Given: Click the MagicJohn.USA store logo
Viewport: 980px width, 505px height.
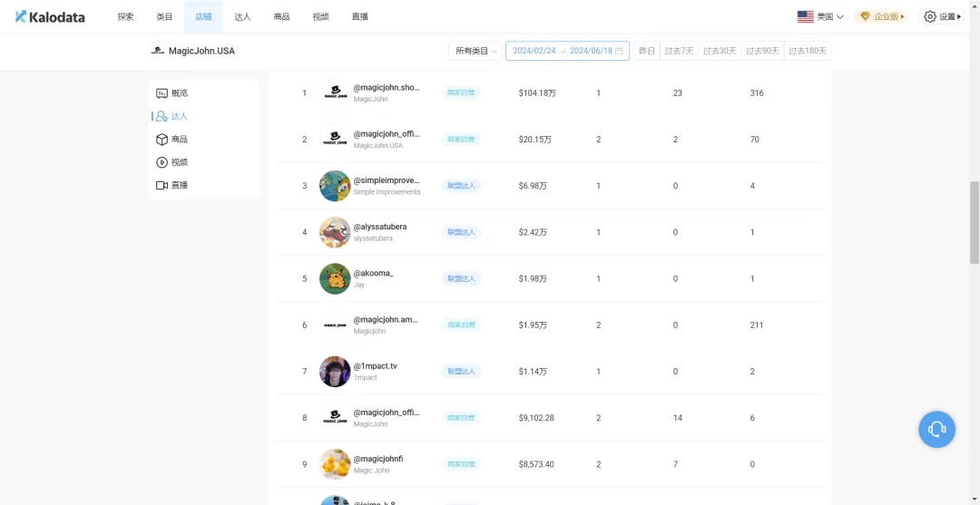Looking at the screenshot, I should pos(158,51).
